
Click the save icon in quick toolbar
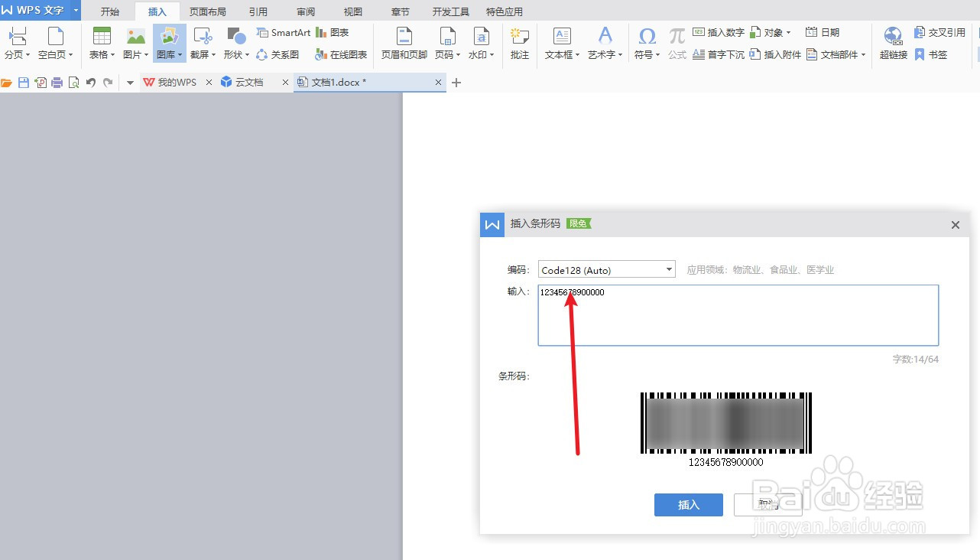24,83
